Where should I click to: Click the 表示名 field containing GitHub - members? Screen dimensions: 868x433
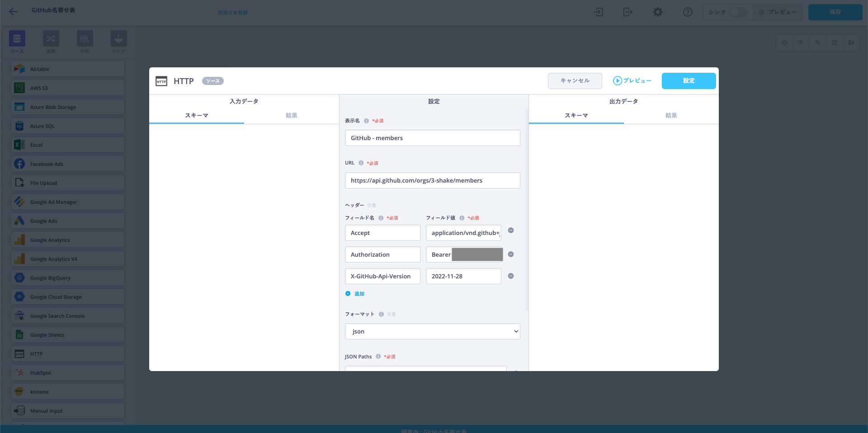[x=432, y=138]
